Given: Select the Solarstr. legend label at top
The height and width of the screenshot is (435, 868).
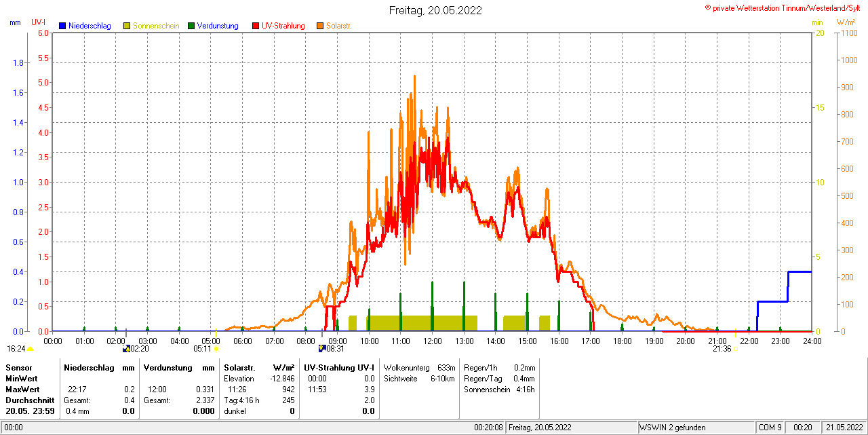Looking at the screenshot, I should tap(338, 26).
